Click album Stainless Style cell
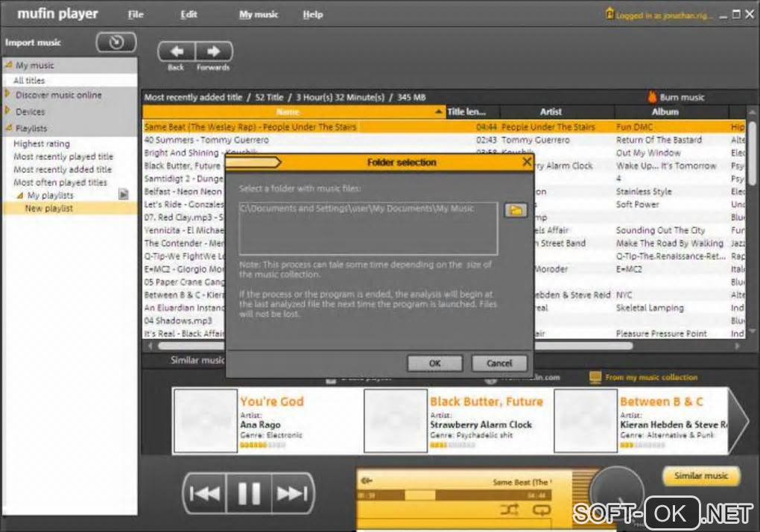Screen dimensions: 760x532 point(644,191)
